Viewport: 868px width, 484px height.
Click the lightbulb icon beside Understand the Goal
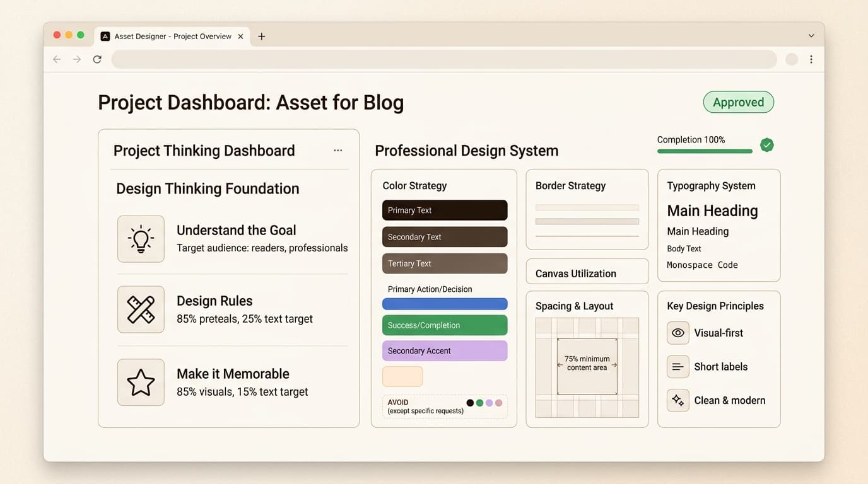(x=141, y=239)
